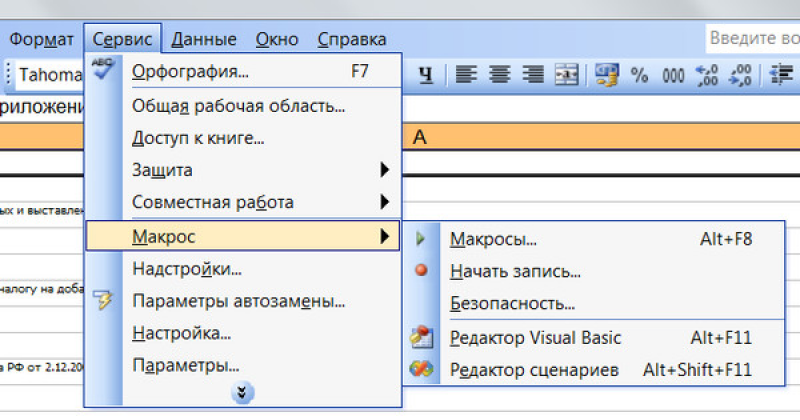Toggle underline Ч formatting button

426,75
